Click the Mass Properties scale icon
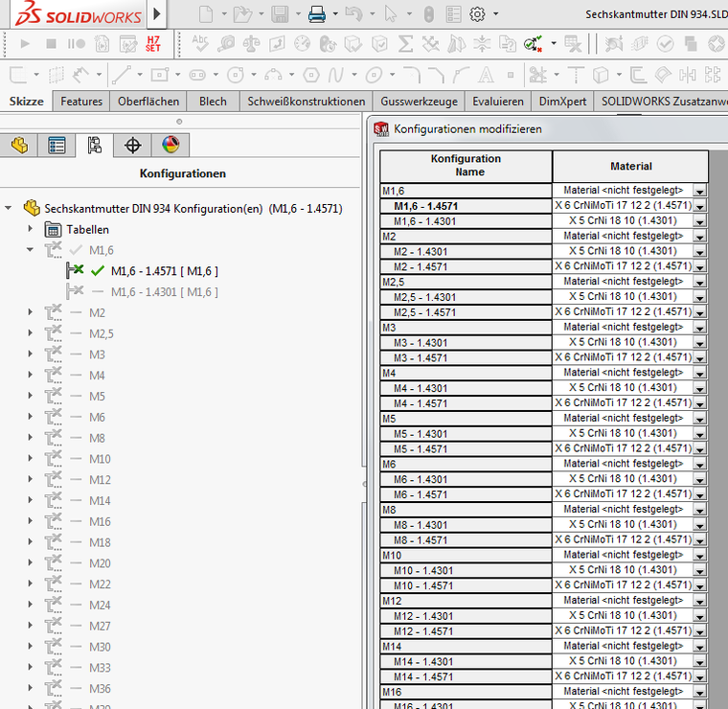 click(251, 44)
